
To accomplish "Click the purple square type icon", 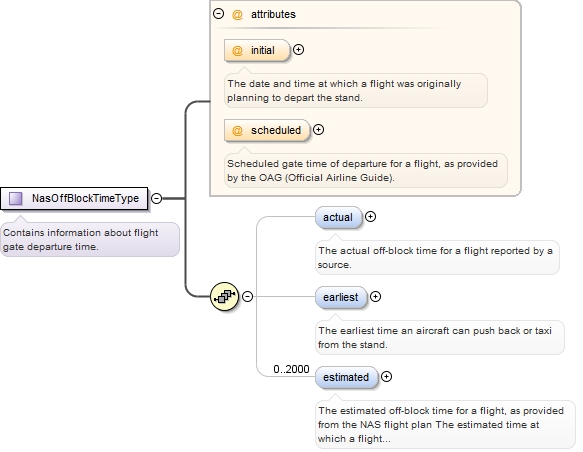I will click(16, 198).
